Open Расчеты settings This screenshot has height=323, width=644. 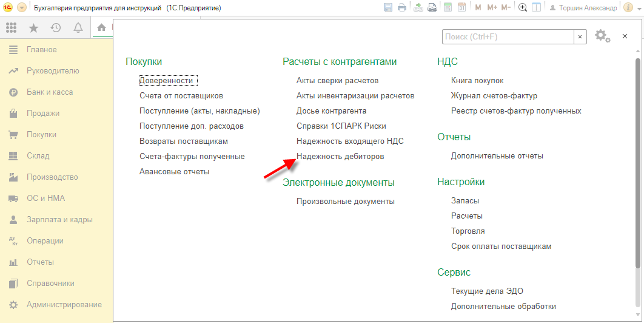pyautogui.click(x=466, y=216)
